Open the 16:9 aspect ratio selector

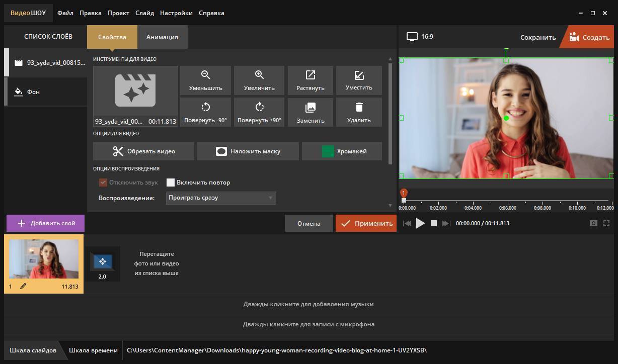(420, 37)
